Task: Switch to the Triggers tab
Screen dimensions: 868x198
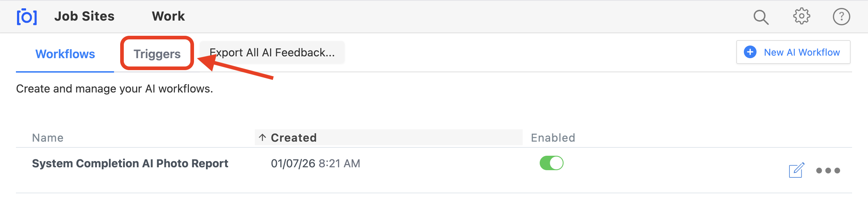Action: tap(157, 54)
